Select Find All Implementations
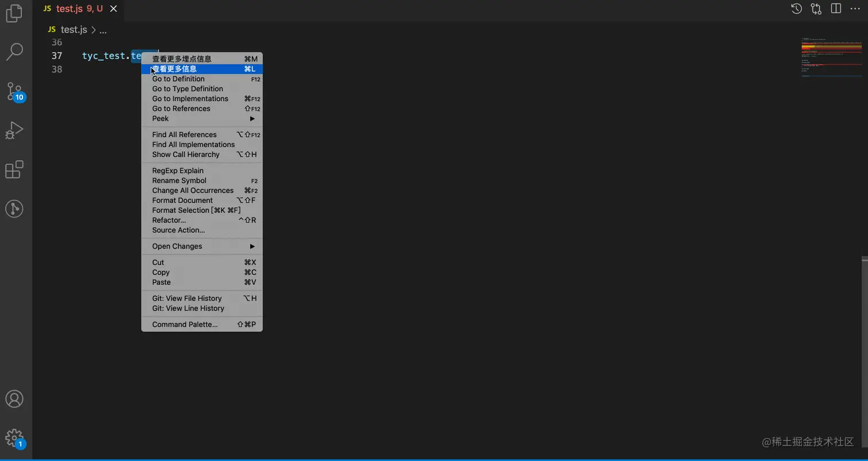This screenshot has height=461, width=868. pyautogui.click(x=202, y=145)
